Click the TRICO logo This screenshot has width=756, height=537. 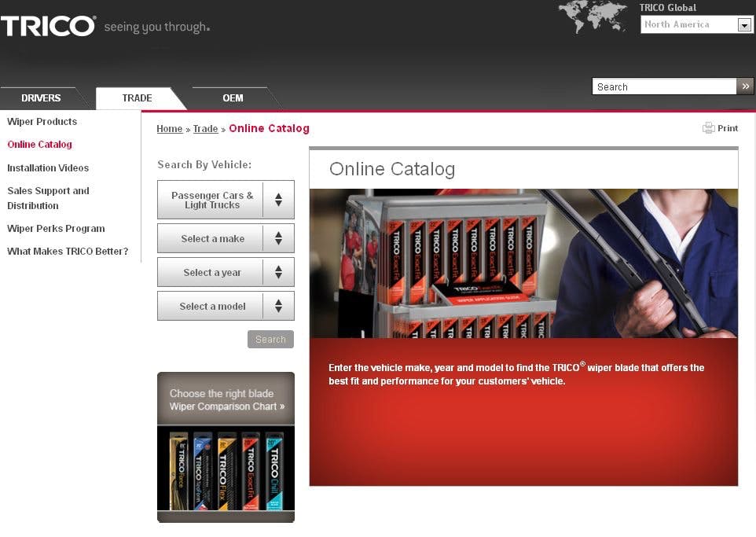tap(49, 26)
